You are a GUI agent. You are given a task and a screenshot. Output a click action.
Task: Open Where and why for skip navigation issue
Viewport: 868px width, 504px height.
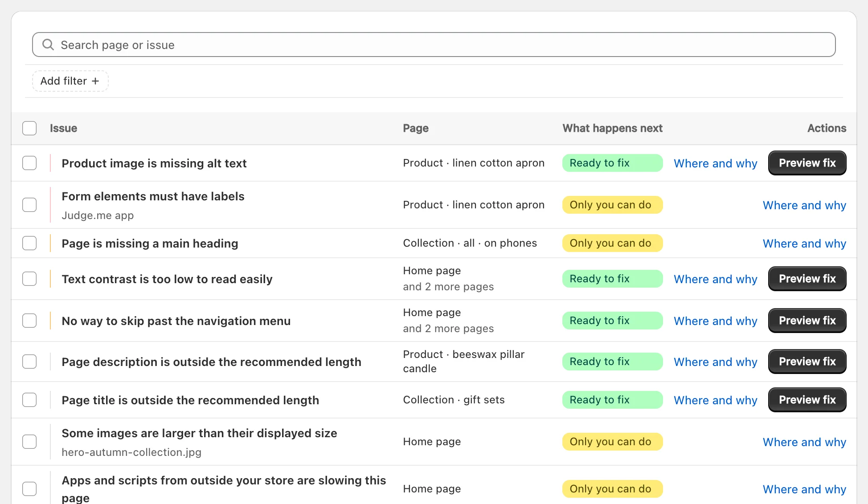click(715, 321)
